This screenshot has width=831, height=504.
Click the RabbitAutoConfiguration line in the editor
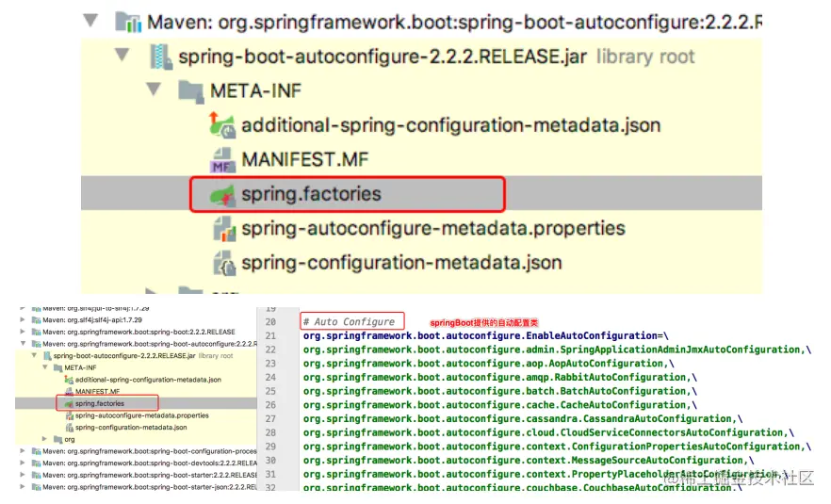499,378
